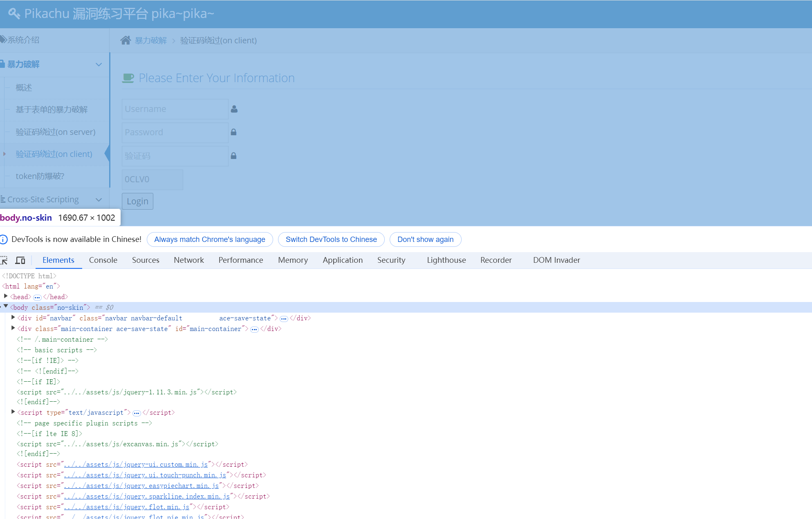Click the info icon in DevTools notification
This screenshot has height=519, width=812.
click(x=4, y=239)
